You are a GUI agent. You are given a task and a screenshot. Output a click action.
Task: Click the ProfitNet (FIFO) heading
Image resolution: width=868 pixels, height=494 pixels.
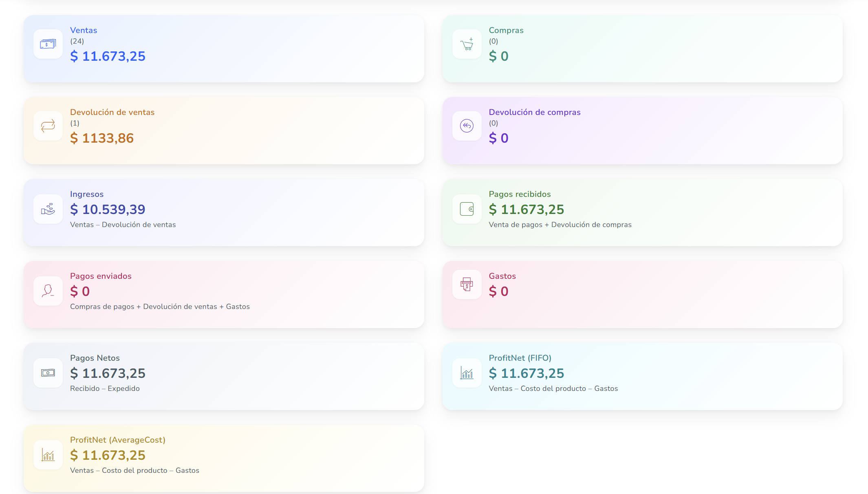pyautogui.click(x=520, y=358)
